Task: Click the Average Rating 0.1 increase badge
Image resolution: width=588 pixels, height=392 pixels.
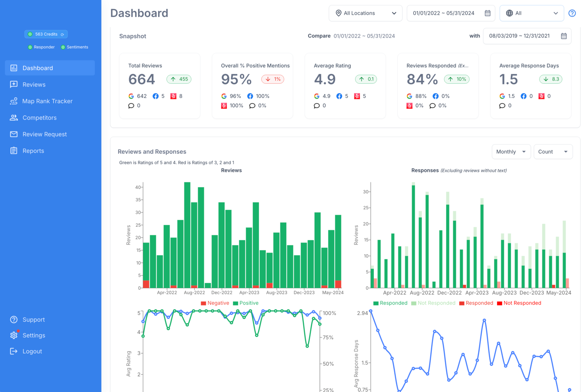Action: click(366, 79)
